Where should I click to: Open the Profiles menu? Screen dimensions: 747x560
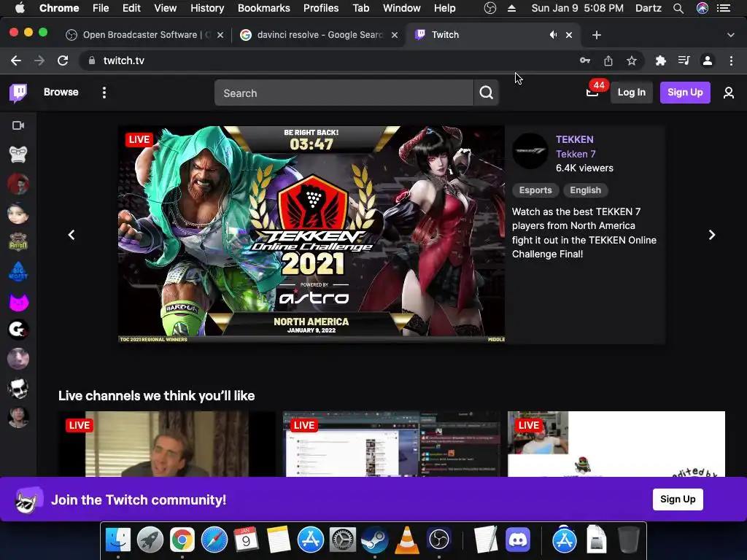click(x=321, y=8)
